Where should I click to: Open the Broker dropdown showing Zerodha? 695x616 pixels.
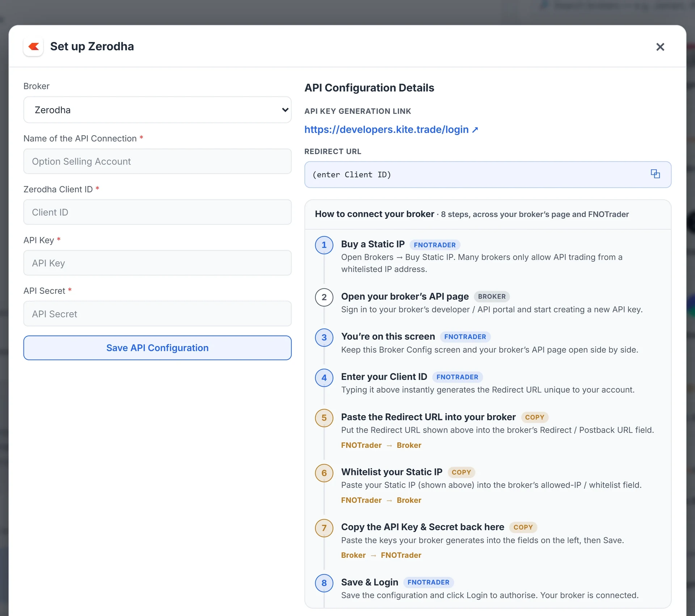[x=157, y=110]
